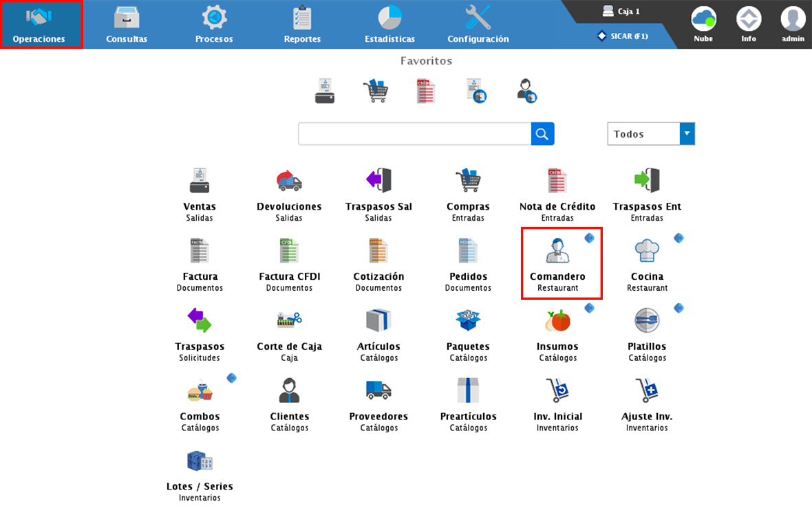Open the Reportes tab
This screenshot has width=812, height=517.
(302, 24)
